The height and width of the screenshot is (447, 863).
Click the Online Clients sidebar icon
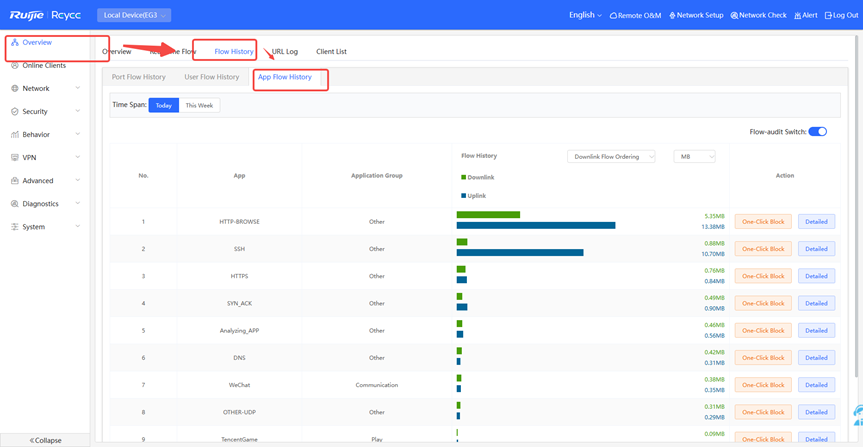pyautogui.click(x=15, y=66)
